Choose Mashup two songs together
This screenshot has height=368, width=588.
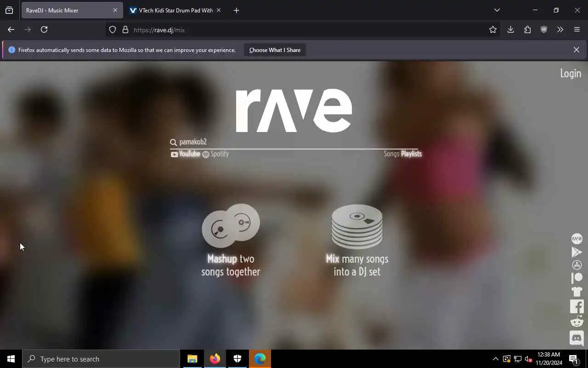point(231,240)
